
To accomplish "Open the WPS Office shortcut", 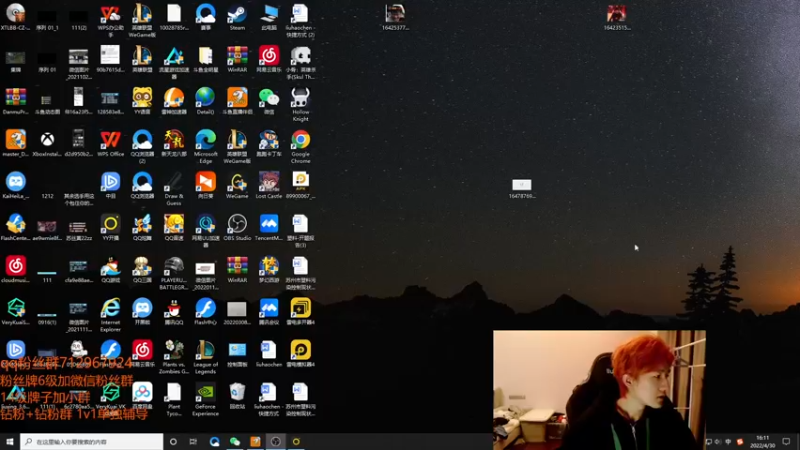I will pos(110,140).
